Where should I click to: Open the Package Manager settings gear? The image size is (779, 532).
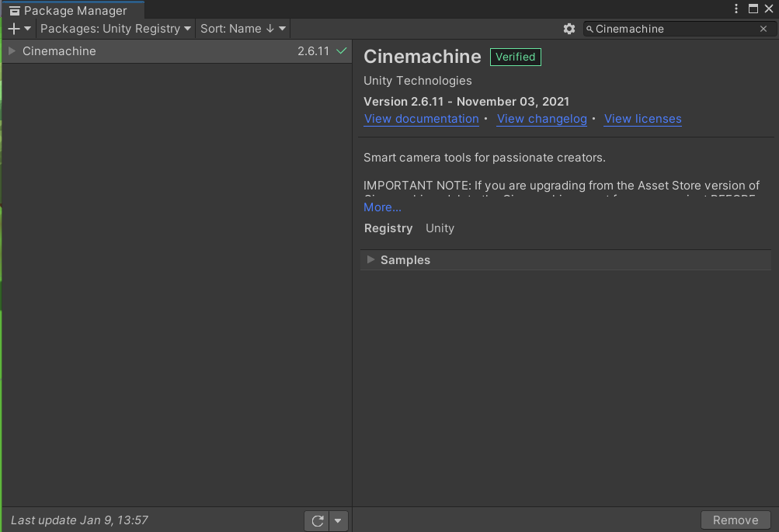coord(569,29)
